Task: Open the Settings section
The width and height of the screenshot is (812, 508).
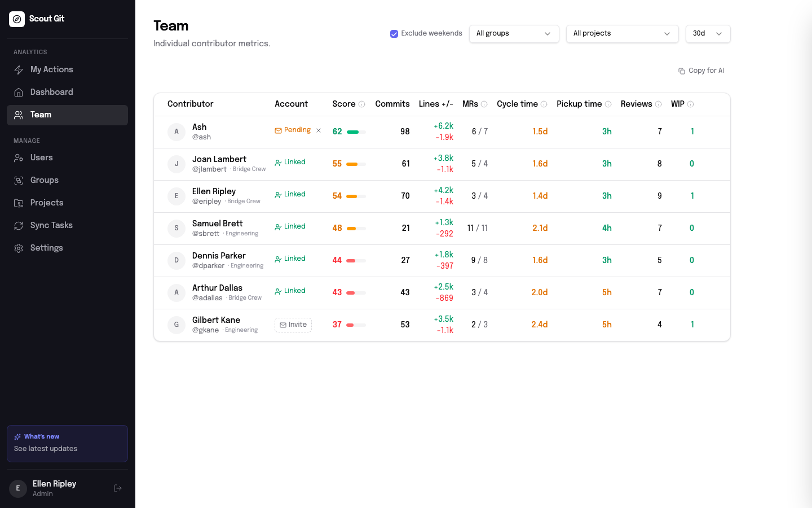Action: pyautogui.click(x=46, y=247)
